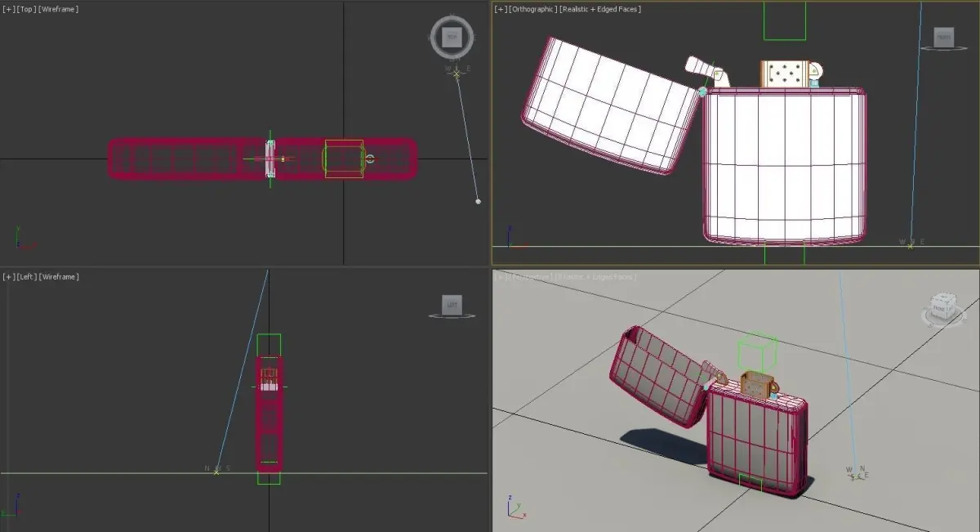This screenshot has width=980, height=532.
Task: Click the ViewCube face in the Top viewport
Action: pyautogui.click(x=452, y=37)
